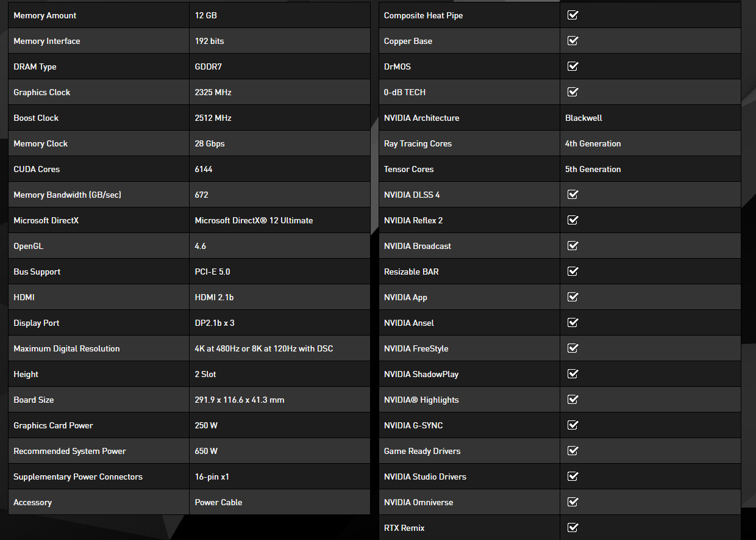Select the "Microsoft DirectX® 12 Ultimate" value

pyautogui.click(x=254, y=220)
